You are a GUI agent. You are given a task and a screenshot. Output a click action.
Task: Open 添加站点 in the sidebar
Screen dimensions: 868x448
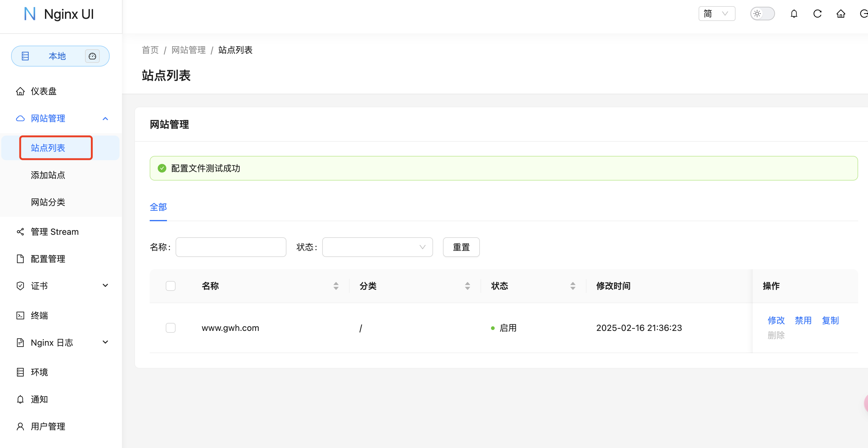tap(48, 175)
